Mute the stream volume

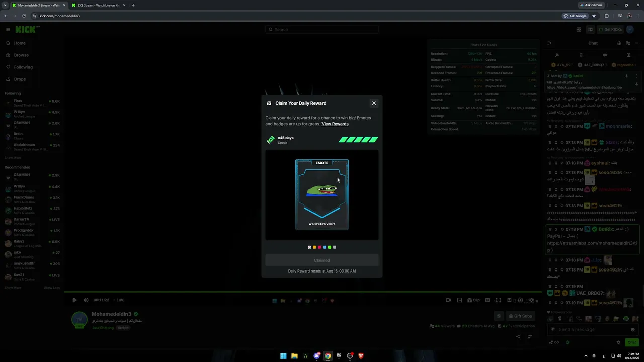(x=86, y=300)
